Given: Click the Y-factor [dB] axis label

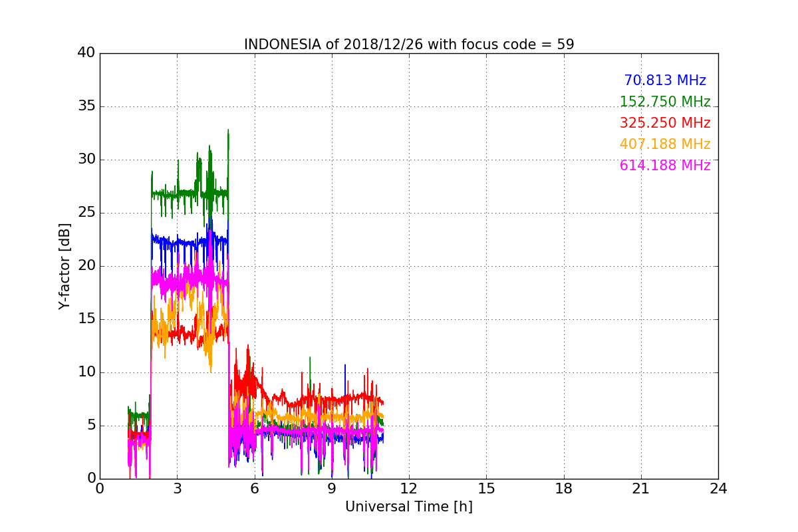Looking at the screenshot, I should click(64, 266).
